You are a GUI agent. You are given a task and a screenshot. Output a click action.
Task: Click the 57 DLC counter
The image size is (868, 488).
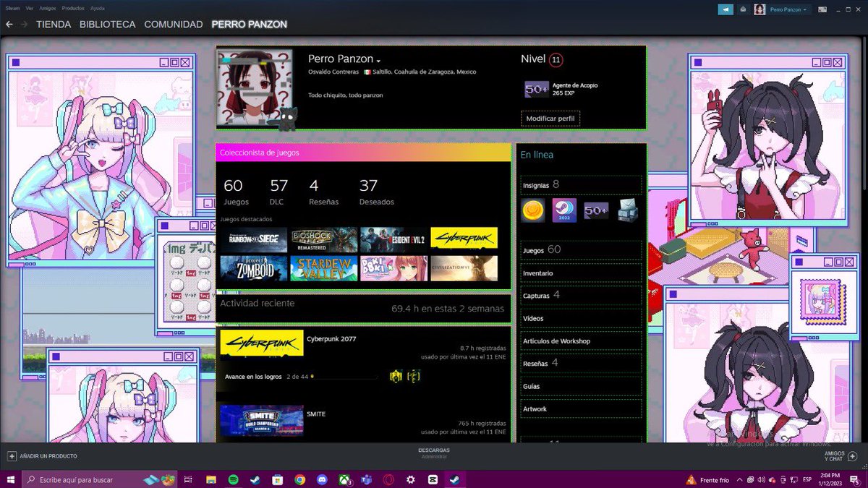278,192
